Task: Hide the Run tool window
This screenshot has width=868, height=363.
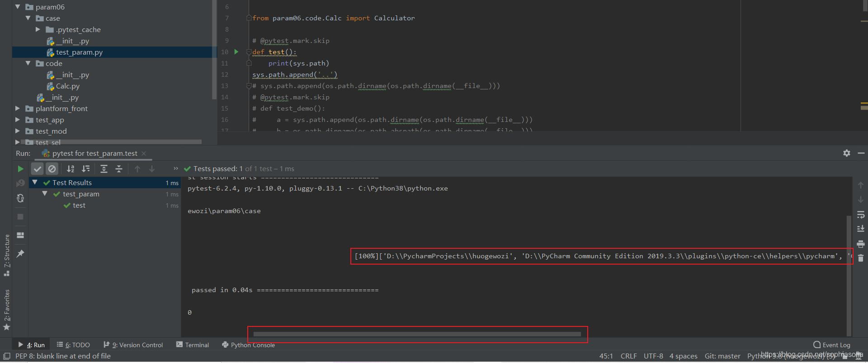Action: pos(861,153)
